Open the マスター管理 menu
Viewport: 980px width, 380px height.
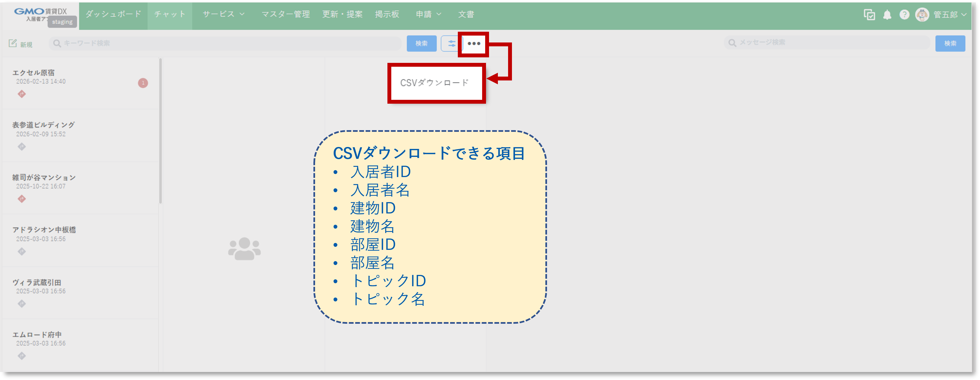click(x=285, y=14)
